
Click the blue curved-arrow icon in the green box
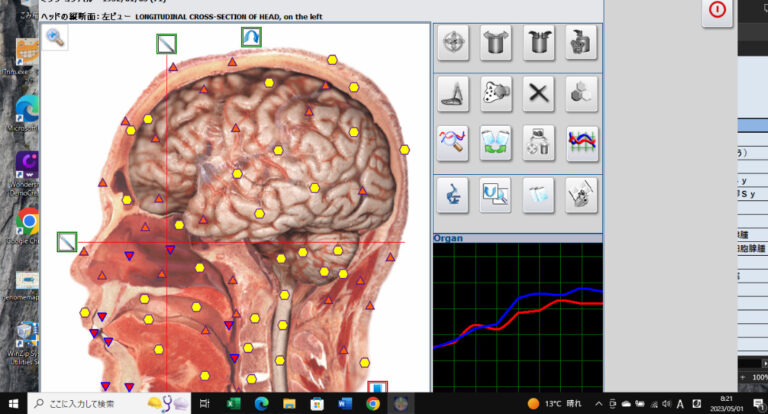click(x=251, y=37)
